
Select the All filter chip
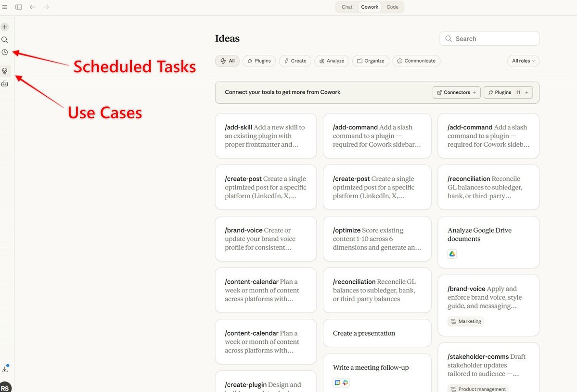coord(228,61)
